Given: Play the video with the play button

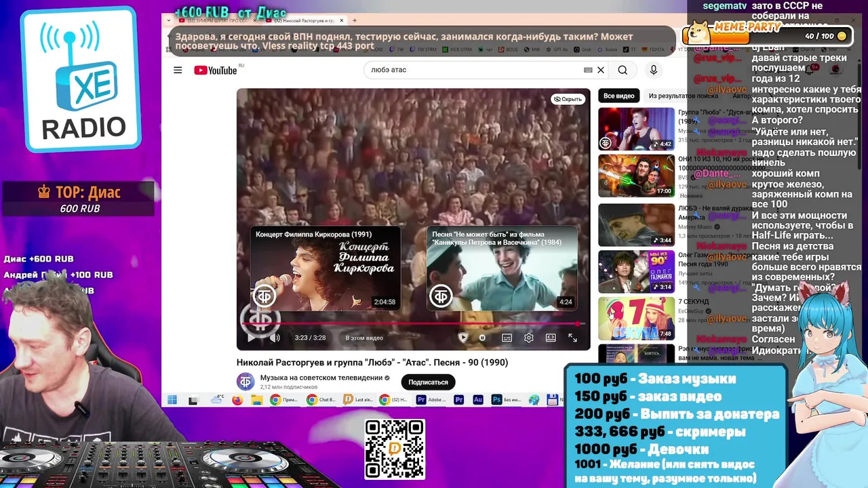Looking at the screenshot, I should click(252, 338).
